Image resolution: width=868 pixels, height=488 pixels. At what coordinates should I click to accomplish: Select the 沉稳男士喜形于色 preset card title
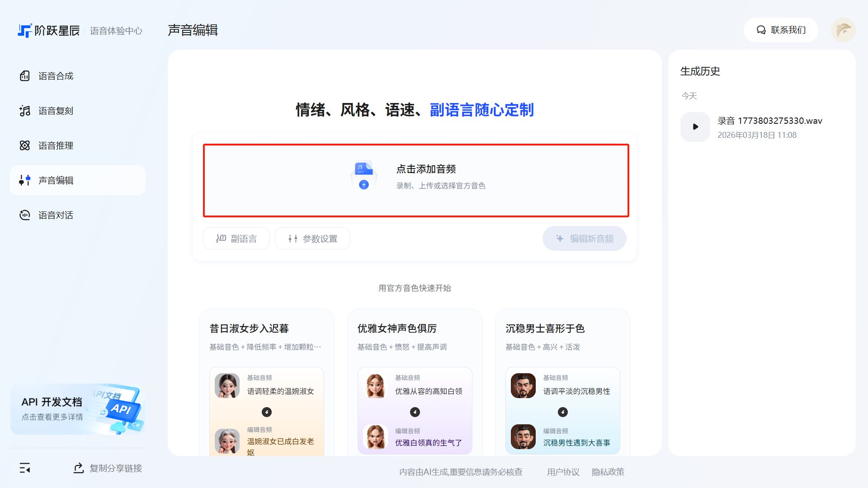click(545, 328)
